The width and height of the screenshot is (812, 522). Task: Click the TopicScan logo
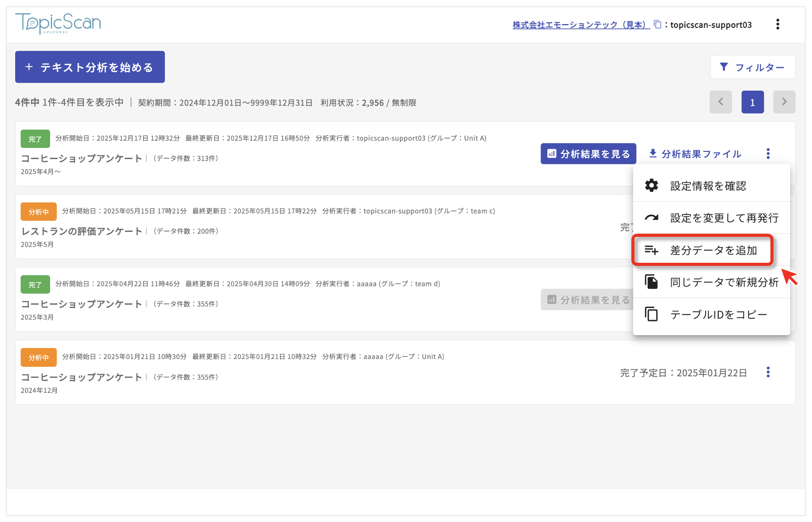coord(58,23)
